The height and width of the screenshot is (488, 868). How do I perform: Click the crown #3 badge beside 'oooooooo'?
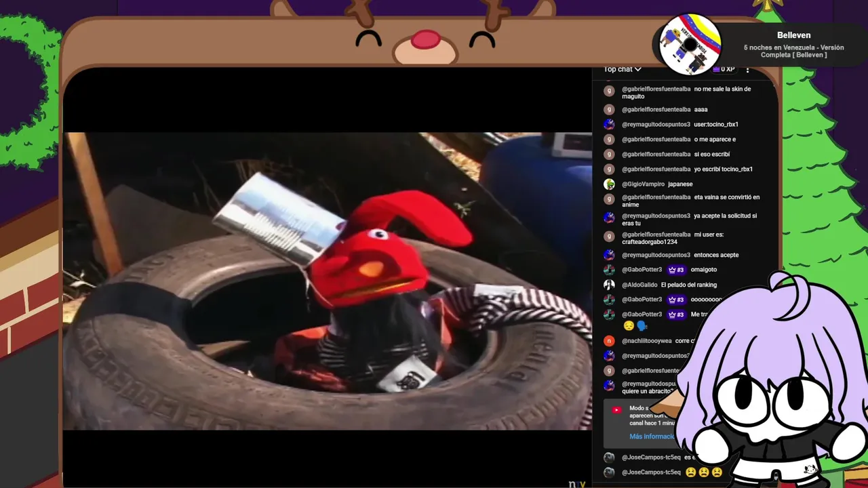(676, 300)
